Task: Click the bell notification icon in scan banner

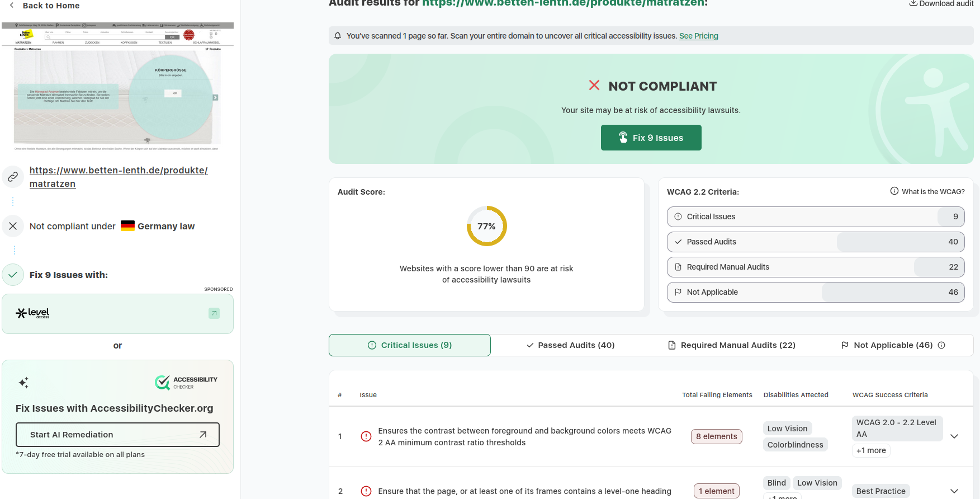Action: 338,36
